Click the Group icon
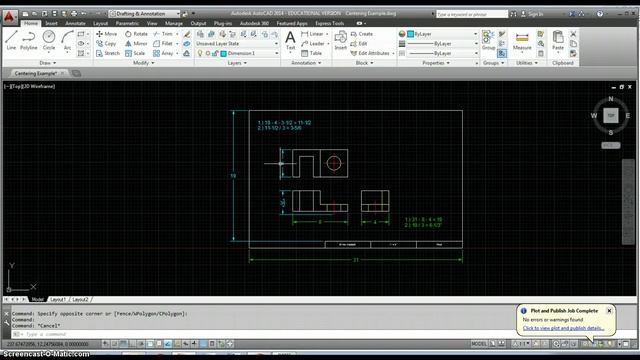Screen dimensions: 640x360 [x=488, y=40]
